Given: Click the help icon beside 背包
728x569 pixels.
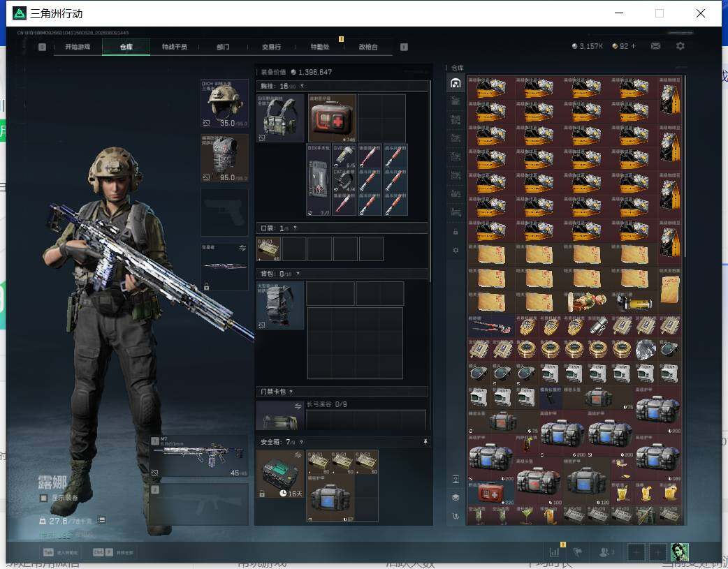Looking at the screenshot, I should coord(298,274).
